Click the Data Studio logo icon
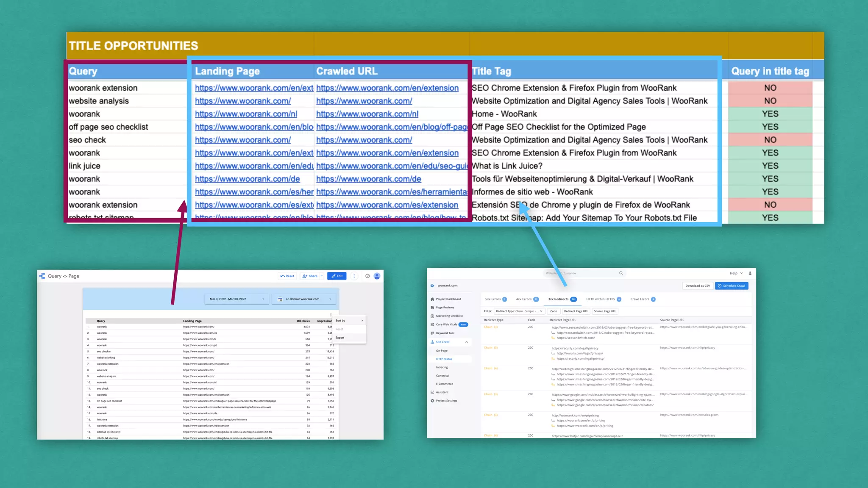Screen dimensions: 868x488 [x=42, y=276]
